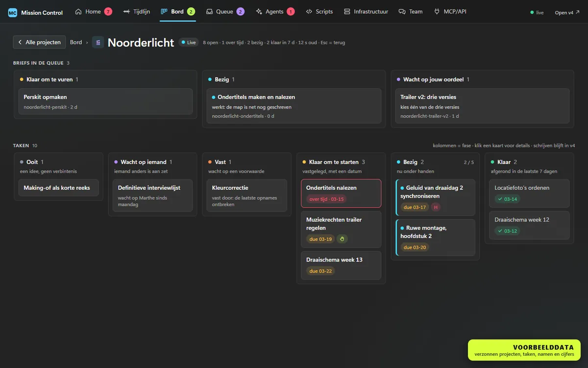
Task: Open the Locatiefoto's ordenen card
Action: tap(530, 193)
